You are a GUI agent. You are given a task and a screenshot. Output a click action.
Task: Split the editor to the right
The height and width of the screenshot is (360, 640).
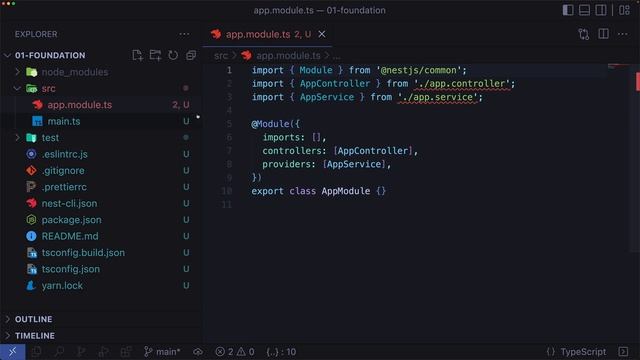click(x=603, y=34)
